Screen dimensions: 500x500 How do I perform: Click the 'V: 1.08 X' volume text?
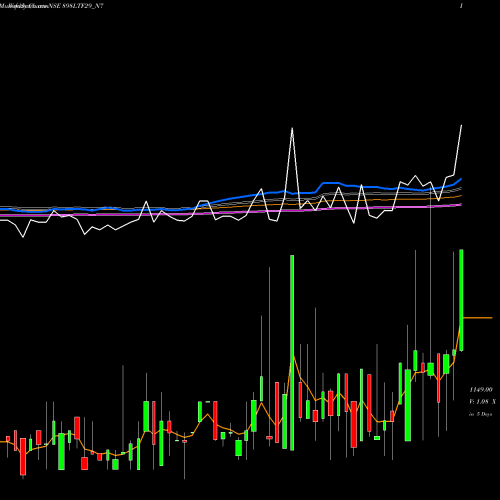point(482,402)
